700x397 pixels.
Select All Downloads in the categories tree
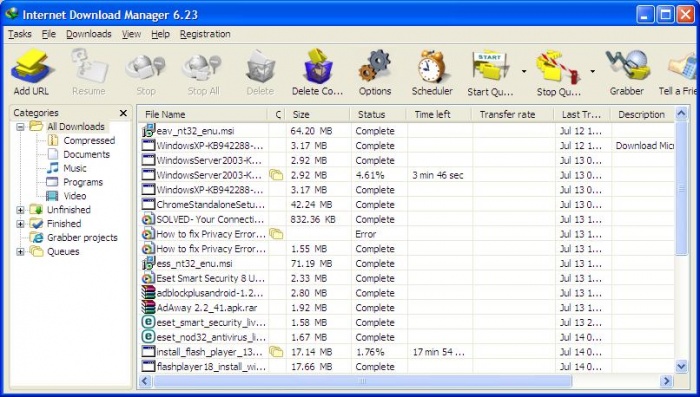[75, 127]
